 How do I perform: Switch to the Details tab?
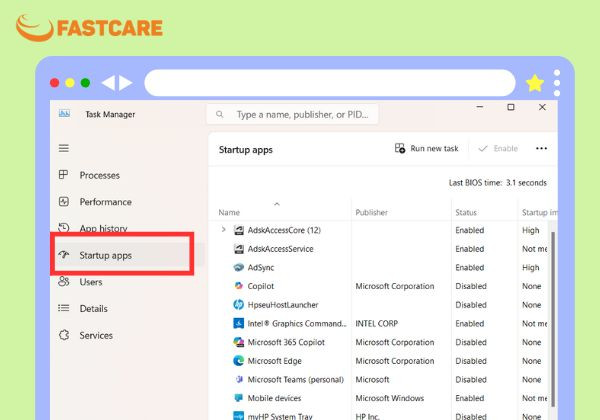point(93,309)
